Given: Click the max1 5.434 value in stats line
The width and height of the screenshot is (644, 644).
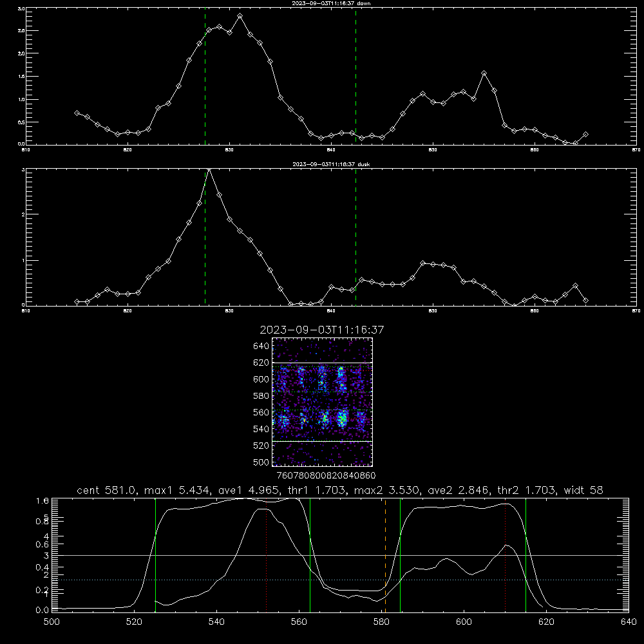Looking at the screenshot, I should click(x=178, y=490).
